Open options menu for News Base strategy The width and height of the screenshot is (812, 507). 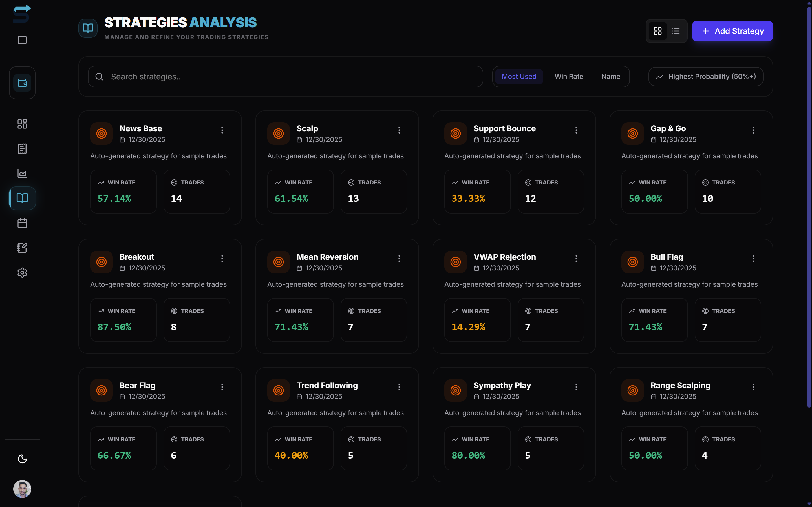(x=222, y=130)
